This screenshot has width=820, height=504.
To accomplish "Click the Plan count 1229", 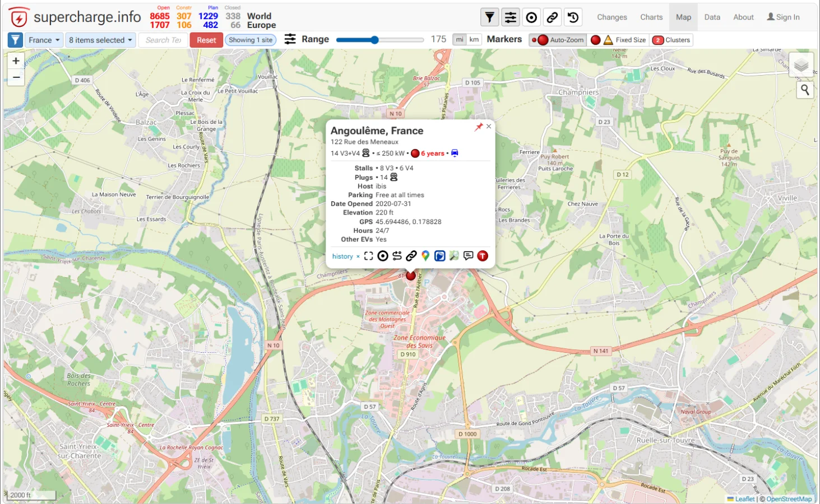I will pyautogui.click(x=208, y=16).
